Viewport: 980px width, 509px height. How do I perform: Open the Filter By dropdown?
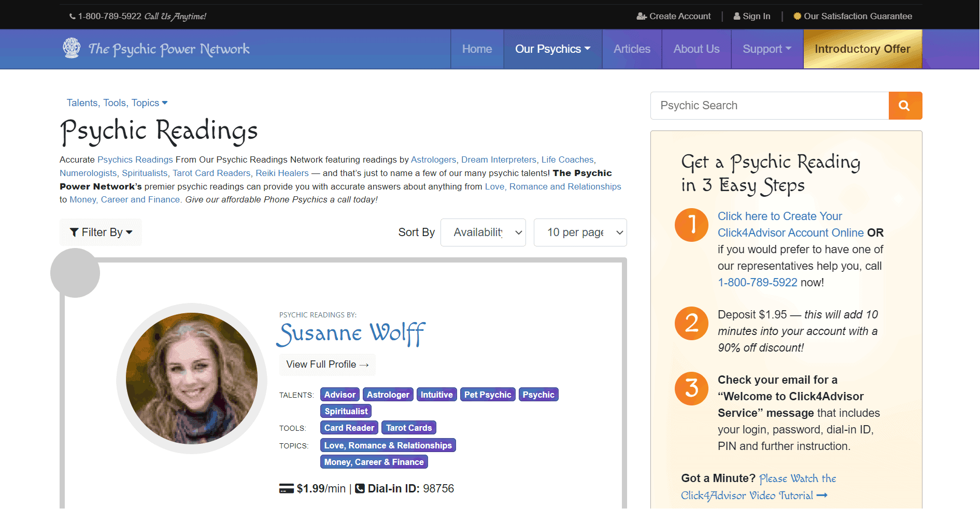pyautogui.click(x=101, y=232)
